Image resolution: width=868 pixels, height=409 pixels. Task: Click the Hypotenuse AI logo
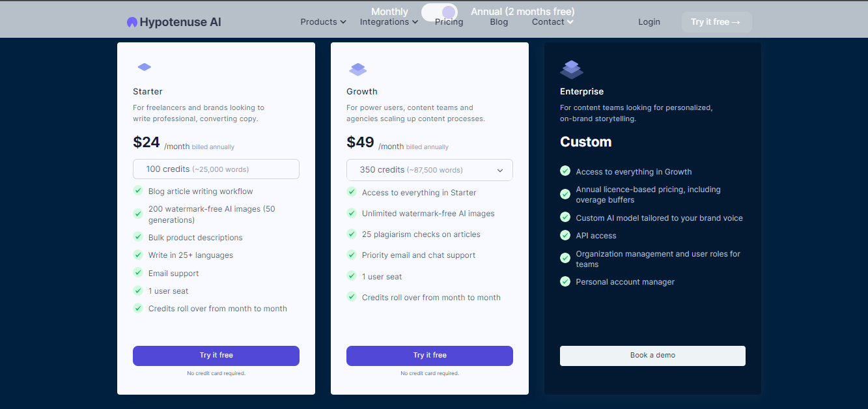point(174,22)
